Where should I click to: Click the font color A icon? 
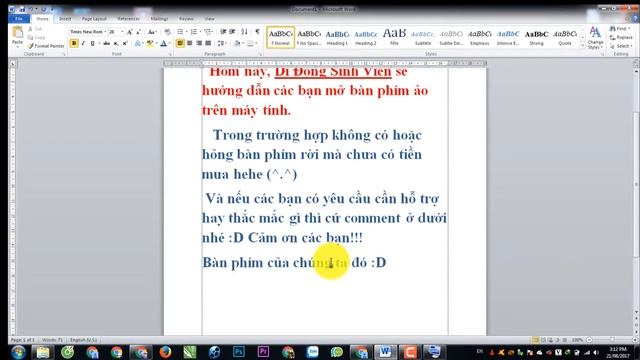click(164, 43)
